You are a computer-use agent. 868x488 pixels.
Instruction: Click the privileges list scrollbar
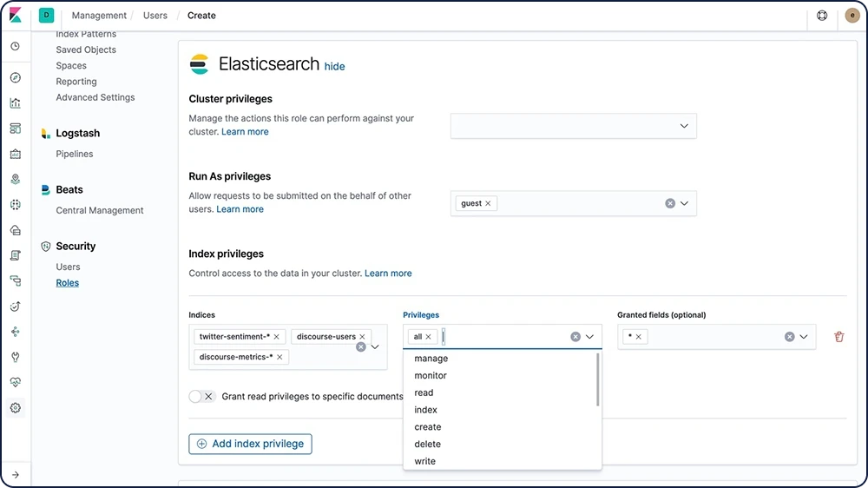point(598,379)
